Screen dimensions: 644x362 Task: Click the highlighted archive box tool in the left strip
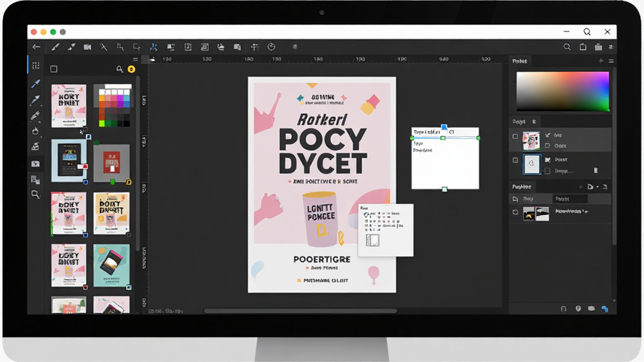[x=36, y=164]
